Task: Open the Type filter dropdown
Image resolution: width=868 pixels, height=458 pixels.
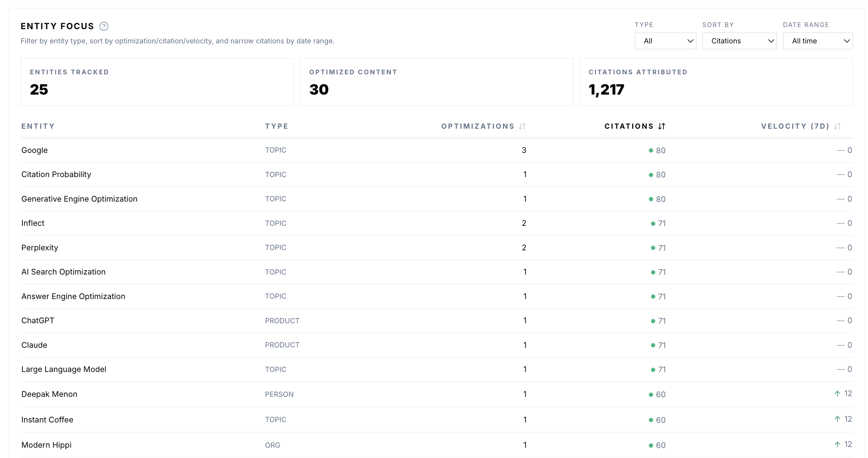Action: pyautogui.click(x=665, y=41)
